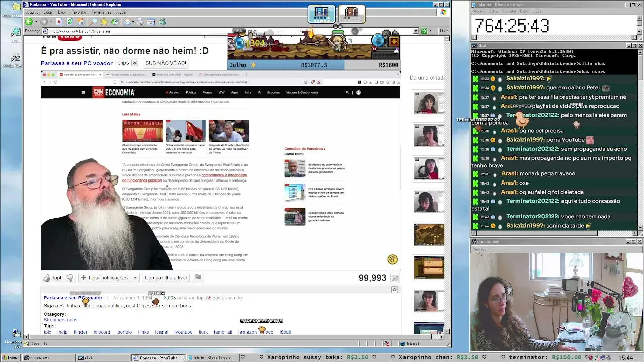Click the Iniciar start button
This screenshot has height=362, width=644.
[11, 358]
